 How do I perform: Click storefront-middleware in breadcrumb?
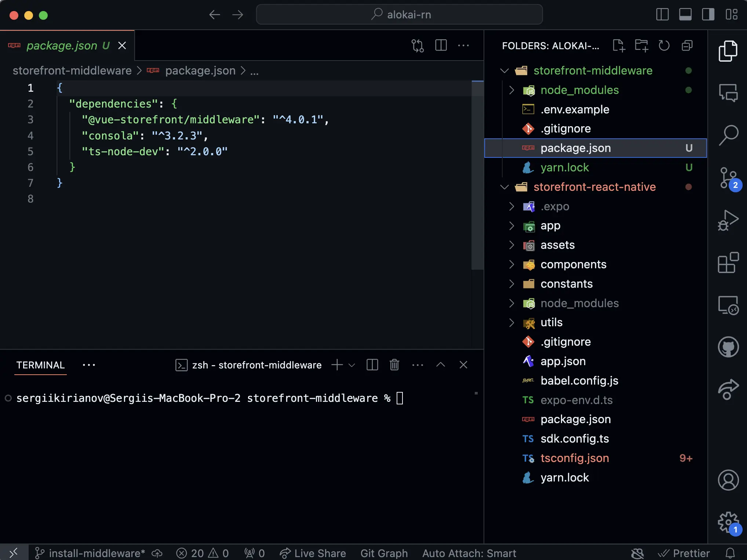coord(72,70)
